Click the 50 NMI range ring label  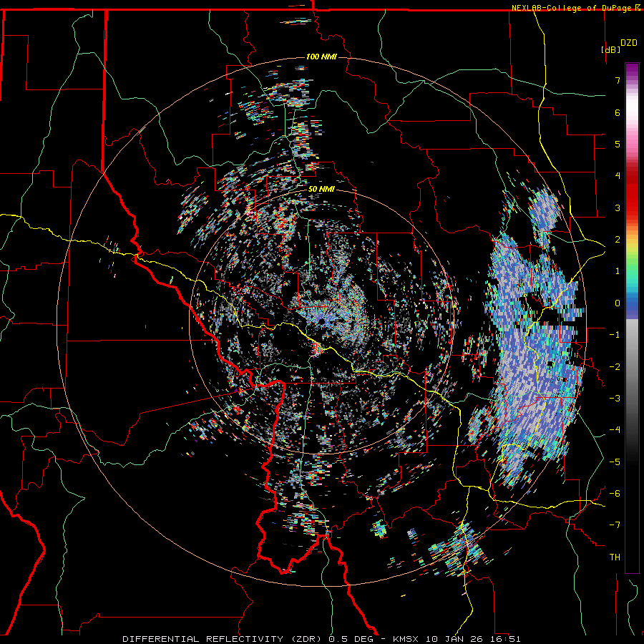pyautogui.click(x=321, y=190)
